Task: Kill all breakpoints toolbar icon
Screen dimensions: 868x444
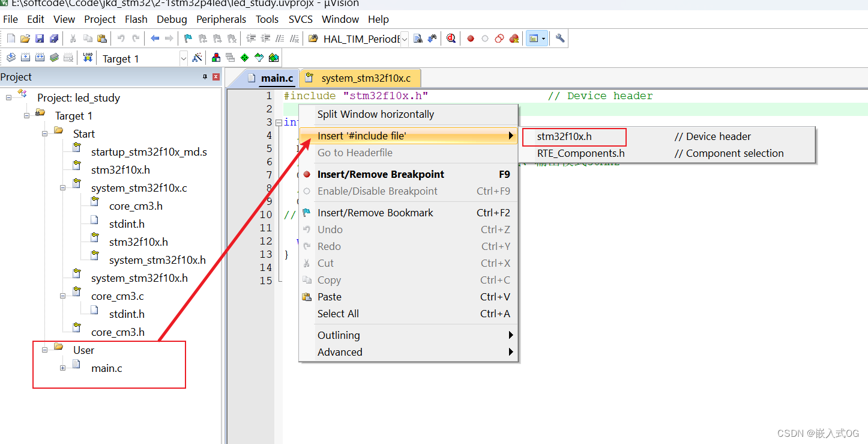Action: tap(514, 38)
